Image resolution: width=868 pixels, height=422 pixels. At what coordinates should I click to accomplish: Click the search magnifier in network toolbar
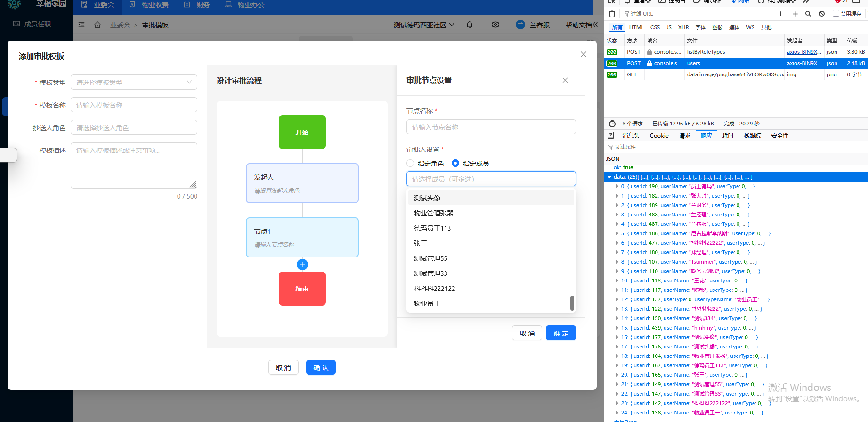coord(808,14)
